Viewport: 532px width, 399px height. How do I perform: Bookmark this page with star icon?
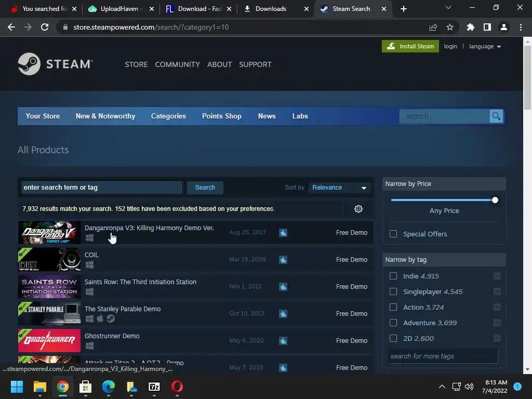pos(450,27)
